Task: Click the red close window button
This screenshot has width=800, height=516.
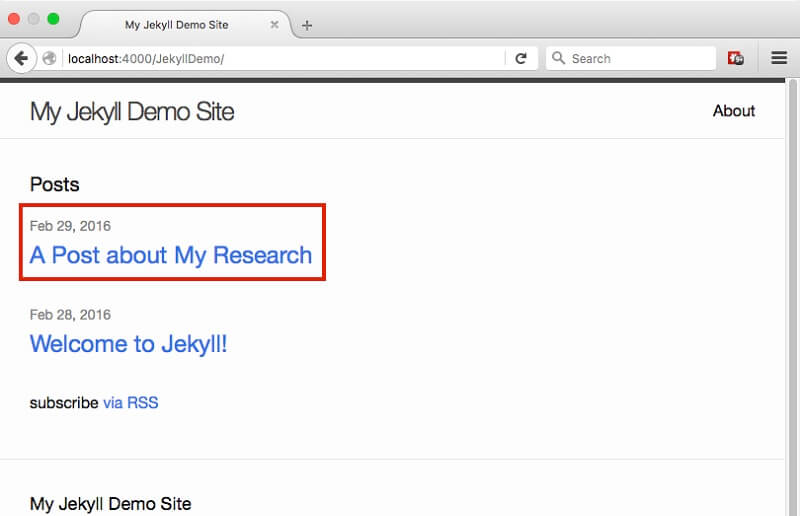Action: (14, 19)
